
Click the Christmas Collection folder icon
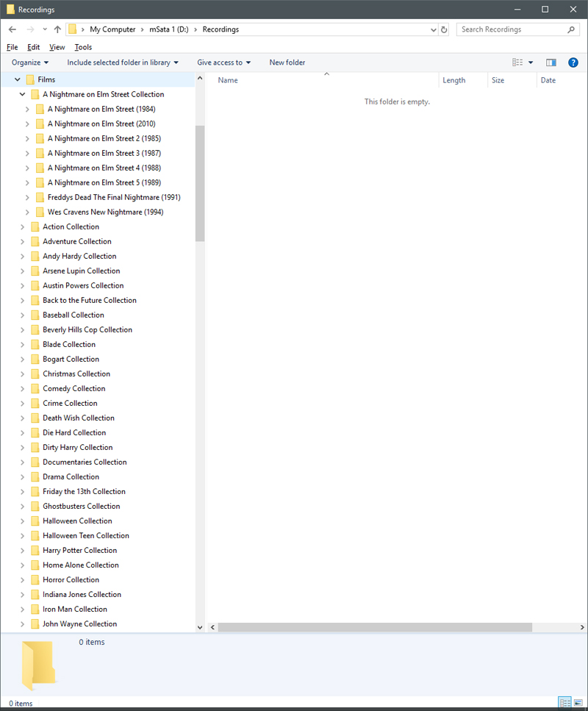35,374
